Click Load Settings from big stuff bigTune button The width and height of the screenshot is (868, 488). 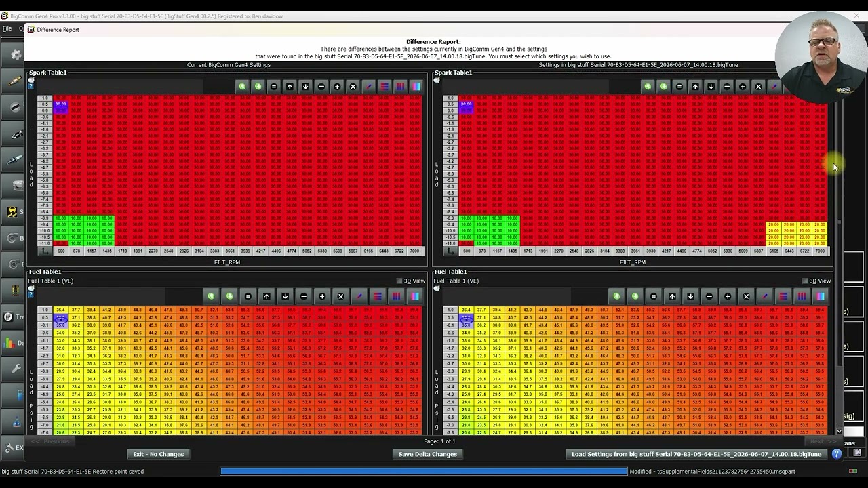point(696,454)
